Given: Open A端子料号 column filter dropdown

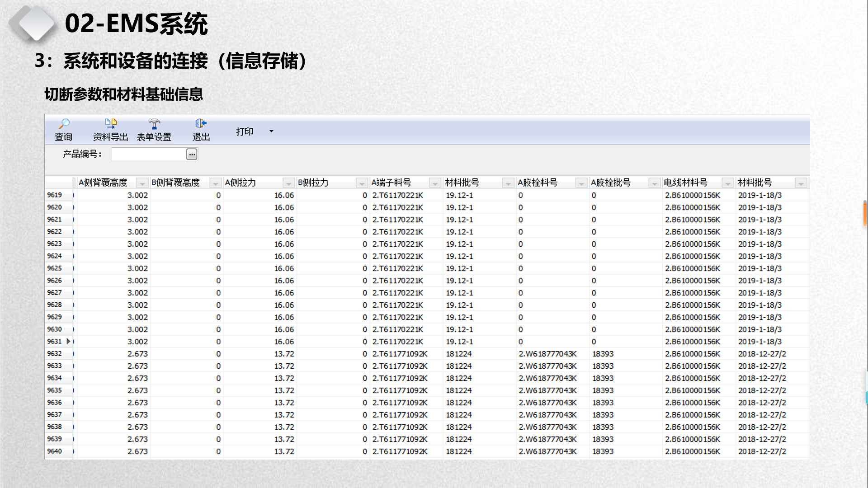Looking at the screenshot, I should pos(435,183).
